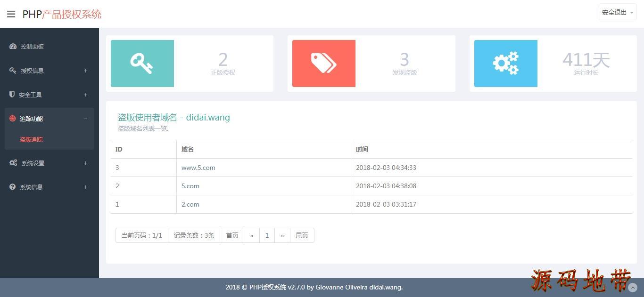
Task: Collapse the 追踪功能 menu minus sign
Action: pos(85,119)
